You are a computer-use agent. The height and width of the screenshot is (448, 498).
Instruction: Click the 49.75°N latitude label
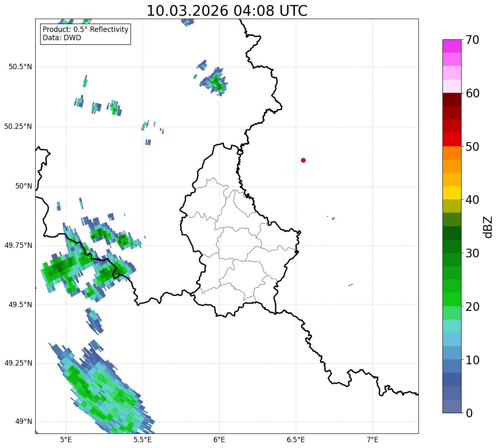[18, 245]
